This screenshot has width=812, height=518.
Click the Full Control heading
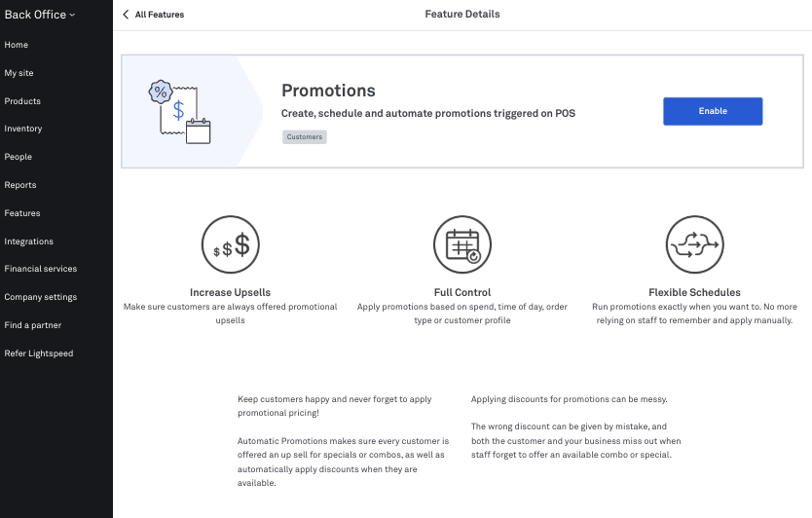[462, 292]
